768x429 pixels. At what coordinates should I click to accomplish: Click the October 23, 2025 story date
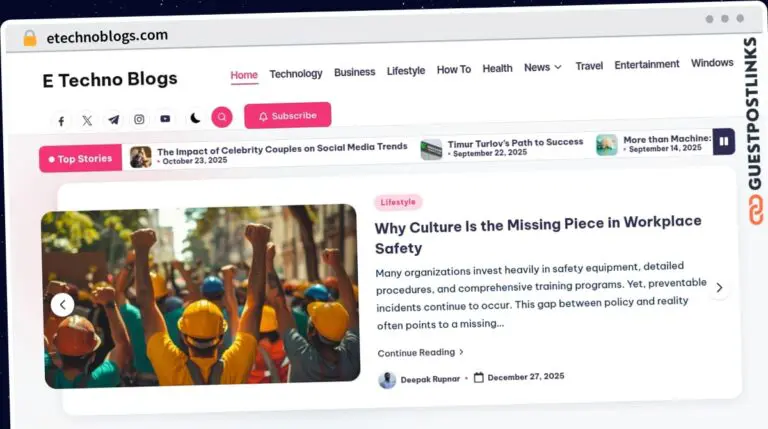point(194,161)
